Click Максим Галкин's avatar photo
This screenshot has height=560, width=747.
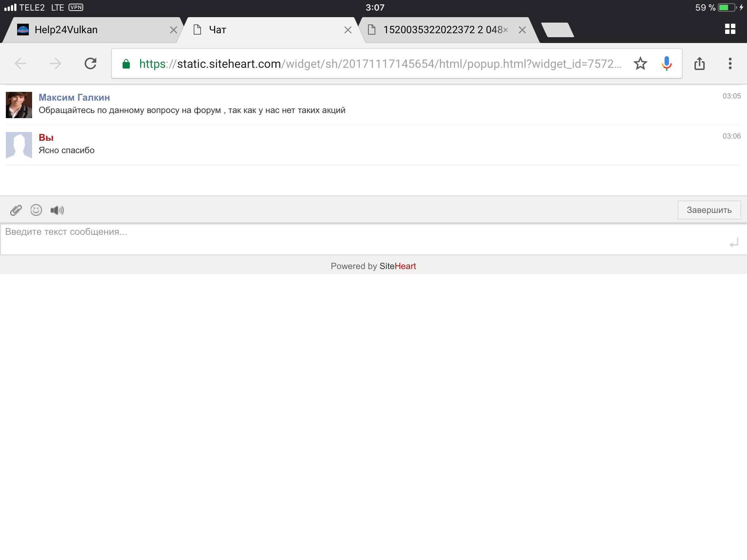[19, 105]
